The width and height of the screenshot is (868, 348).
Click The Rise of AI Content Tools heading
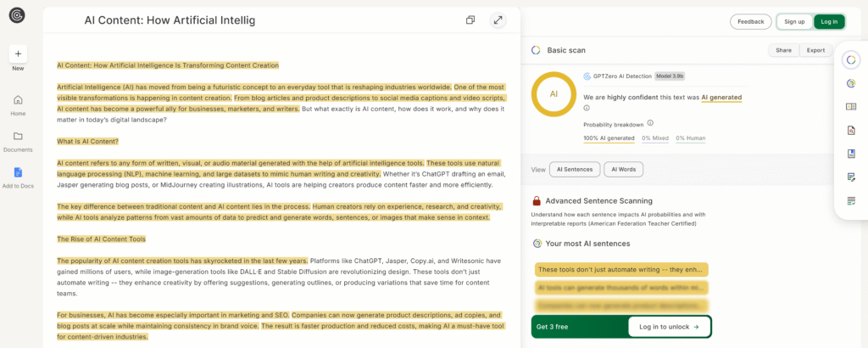pos(102,239)
